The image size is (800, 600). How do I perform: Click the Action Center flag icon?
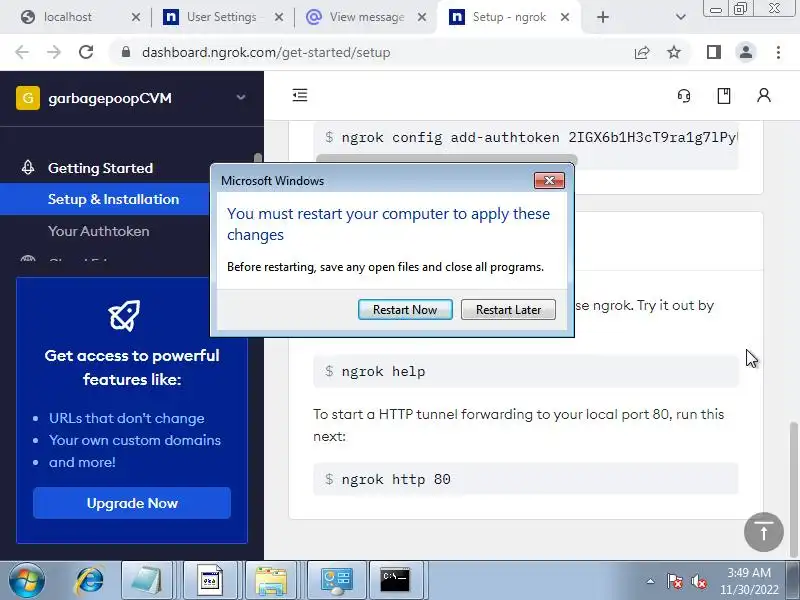click(674, 581)
